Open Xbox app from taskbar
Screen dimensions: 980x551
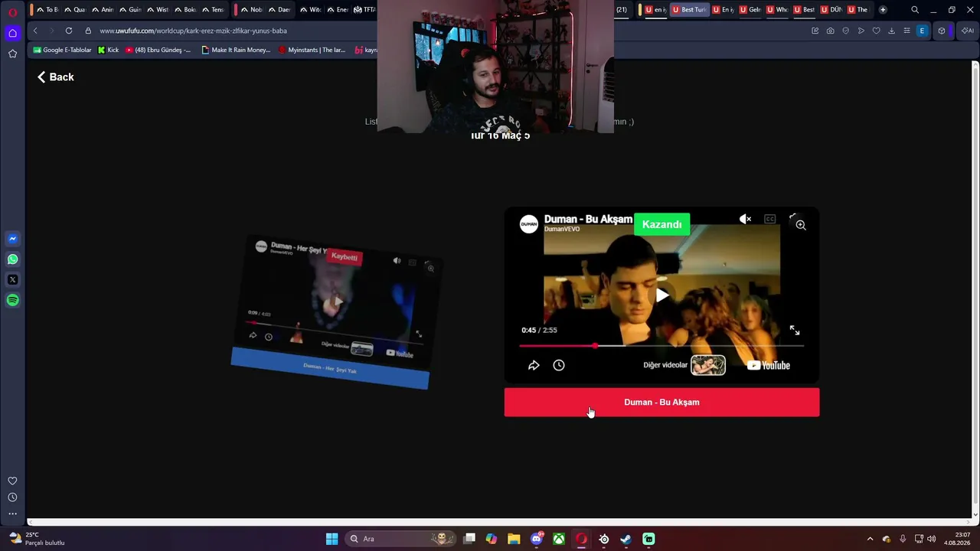click(x=560, y=539)
